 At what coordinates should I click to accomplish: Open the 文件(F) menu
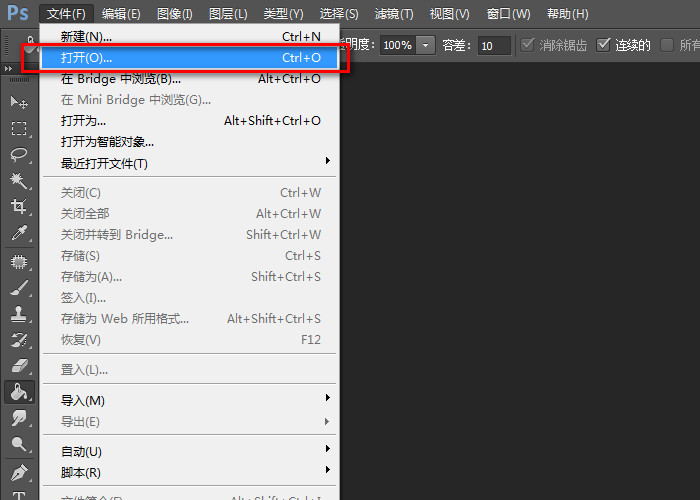coord(66,14)
